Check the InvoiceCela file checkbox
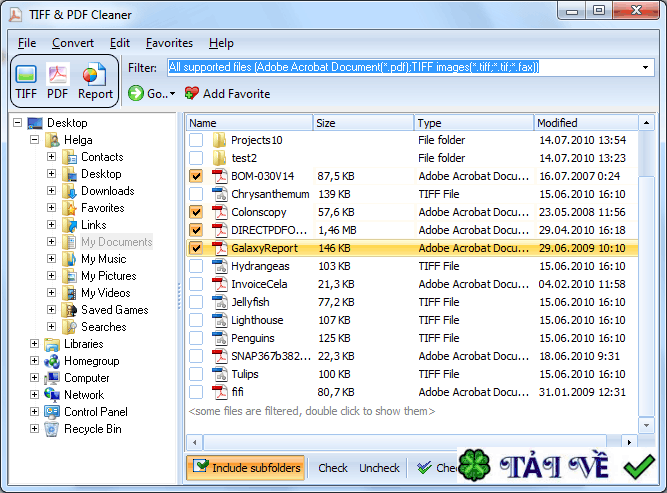 coord(196,284)
